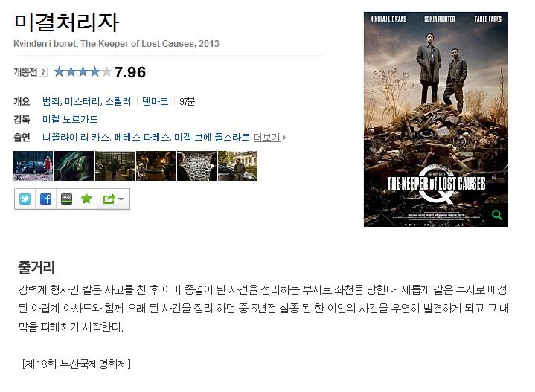535x392 pixels.
Task: Open actor 니콜라이 리 카스 page
Action: click(76, 138)
